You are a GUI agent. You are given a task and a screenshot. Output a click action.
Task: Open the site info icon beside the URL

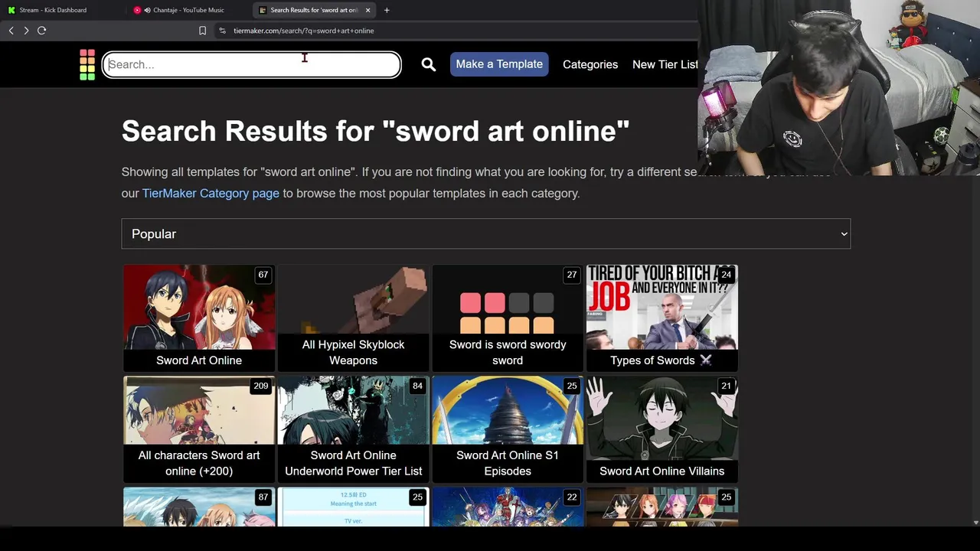pos(222,31)
